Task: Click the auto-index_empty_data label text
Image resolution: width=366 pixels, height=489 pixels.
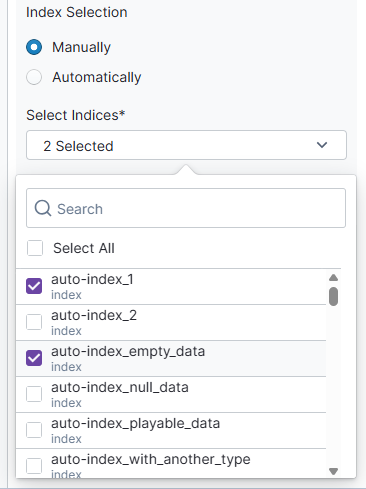Action: 128,352
